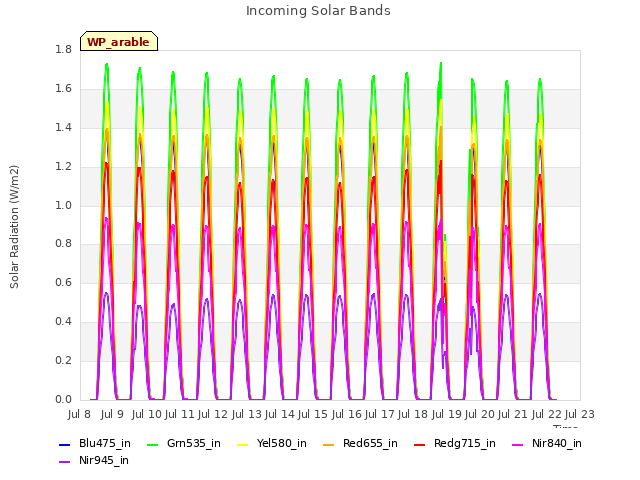The image size is (640, 480).
Task: Click the Jul 12 x-axis tick label
Action: (213, 414)
